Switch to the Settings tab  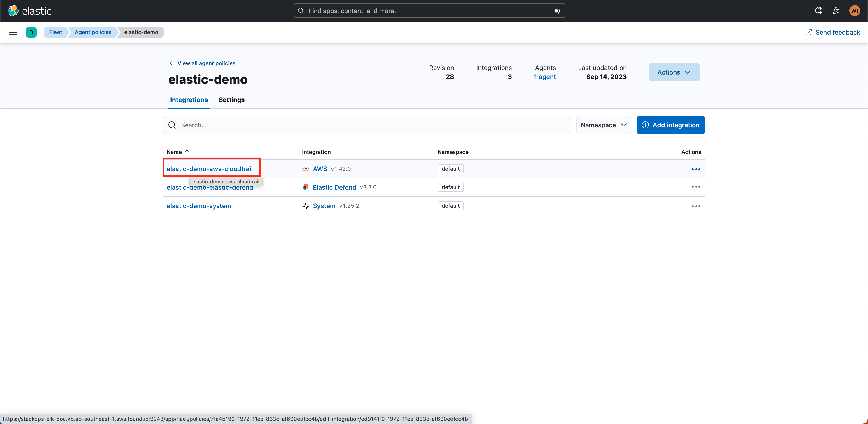[x=231, y=100]
